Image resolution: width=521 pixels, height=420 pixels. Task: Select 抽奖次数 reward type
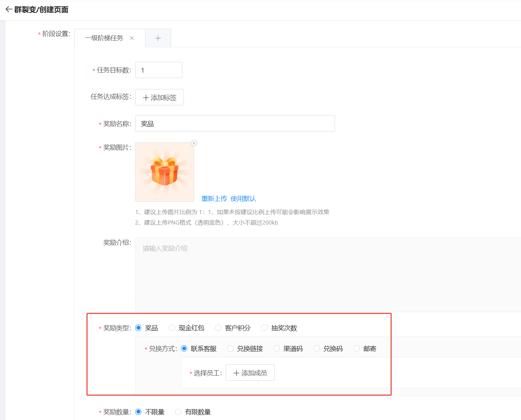(x=264, y=328)
